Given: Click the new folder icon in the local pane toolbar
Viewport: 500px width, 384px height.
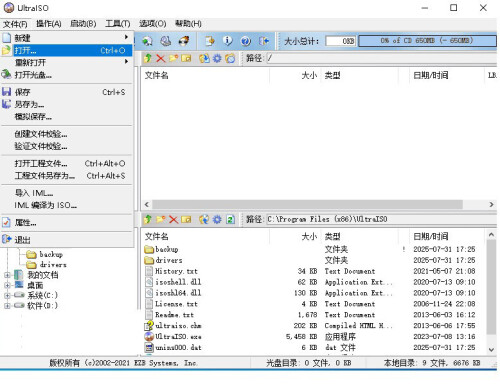Looking at the screenshot, I should pos(161,219).
